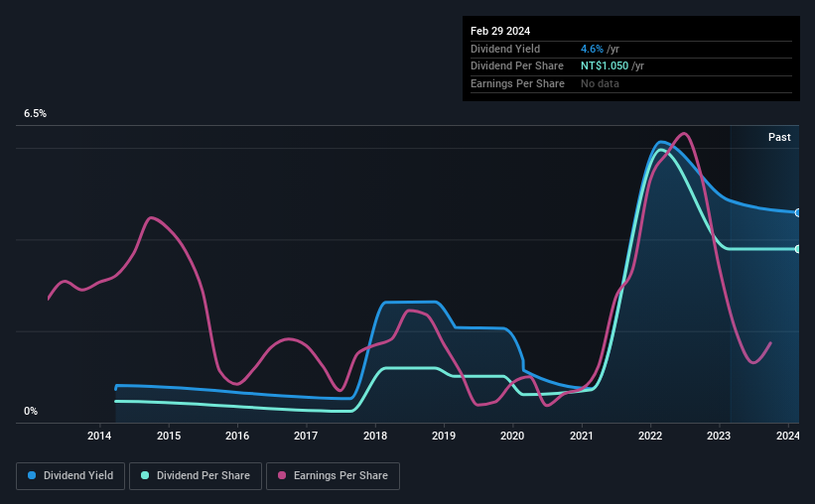The width and height of the screenshot is (815, 504).
Task: Click the pink Earnings Per Share legend dot
Action: click(x=282, y=475)
